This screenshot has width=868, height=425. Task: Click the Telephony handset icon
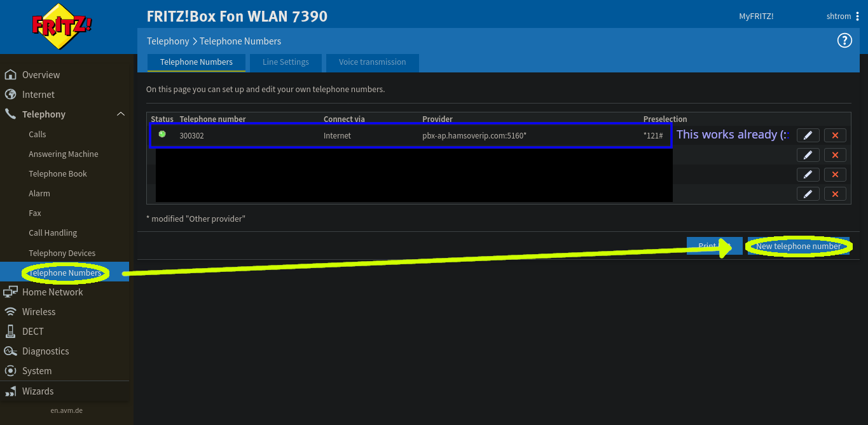pos(10,114)
